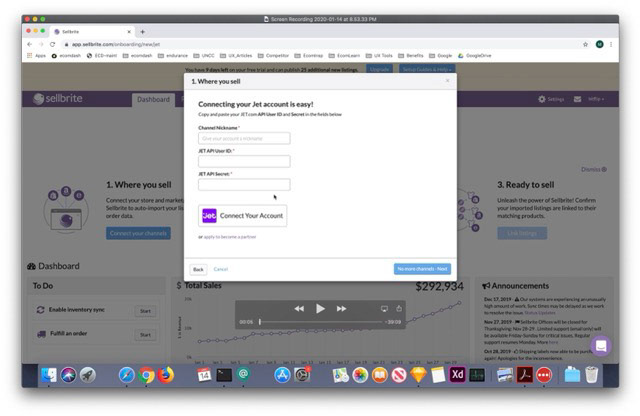640x416 pixels.
Task: Open Finder from the Dock
Action: coord(49,375)
